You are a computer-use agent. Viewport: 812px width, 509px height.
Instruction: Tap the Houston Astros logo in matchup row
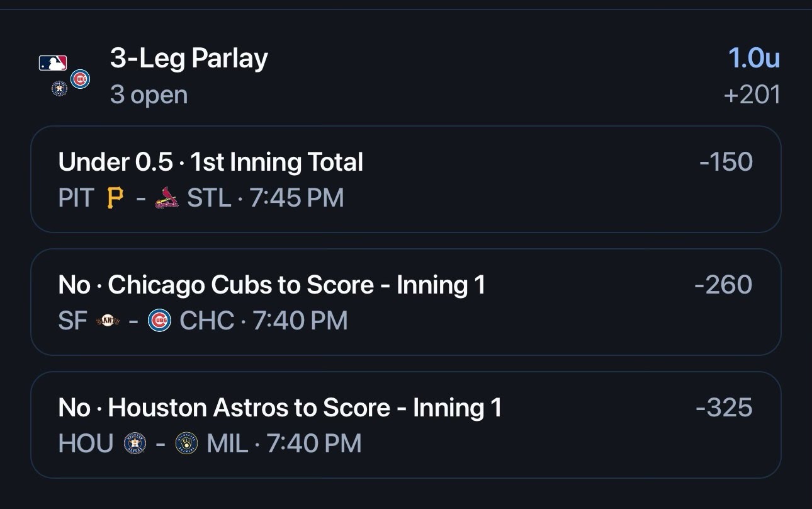click(x=135, y=444)
